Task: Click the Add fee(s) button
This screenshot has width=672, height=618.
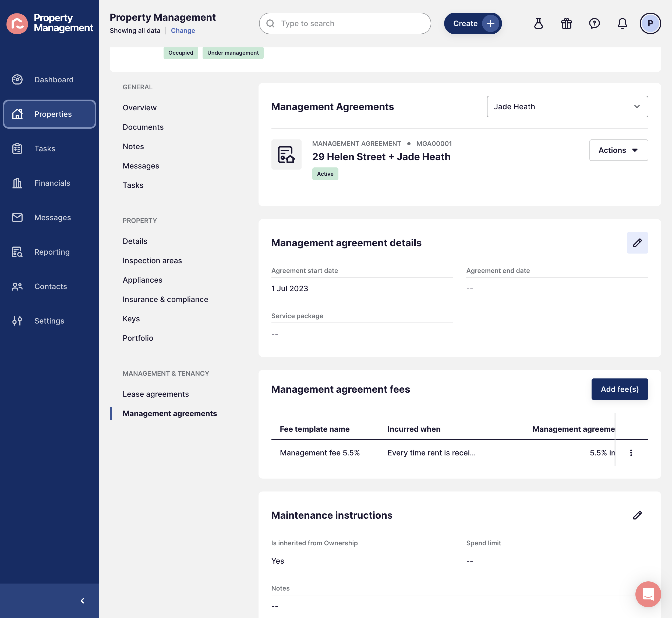Action: tap(620, 389)
